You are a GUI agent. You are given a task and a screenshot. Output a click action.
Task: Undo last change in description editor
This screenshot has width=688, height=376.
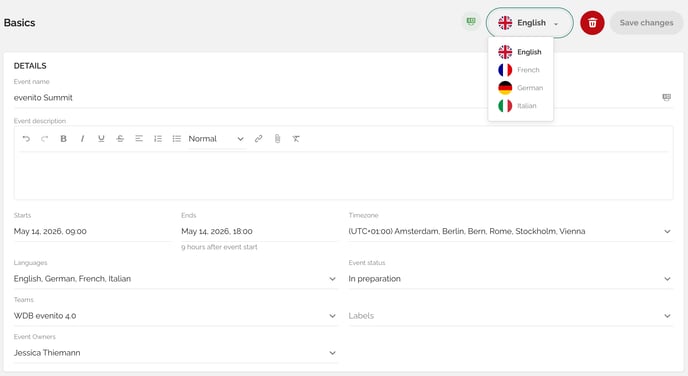(26, 139)
